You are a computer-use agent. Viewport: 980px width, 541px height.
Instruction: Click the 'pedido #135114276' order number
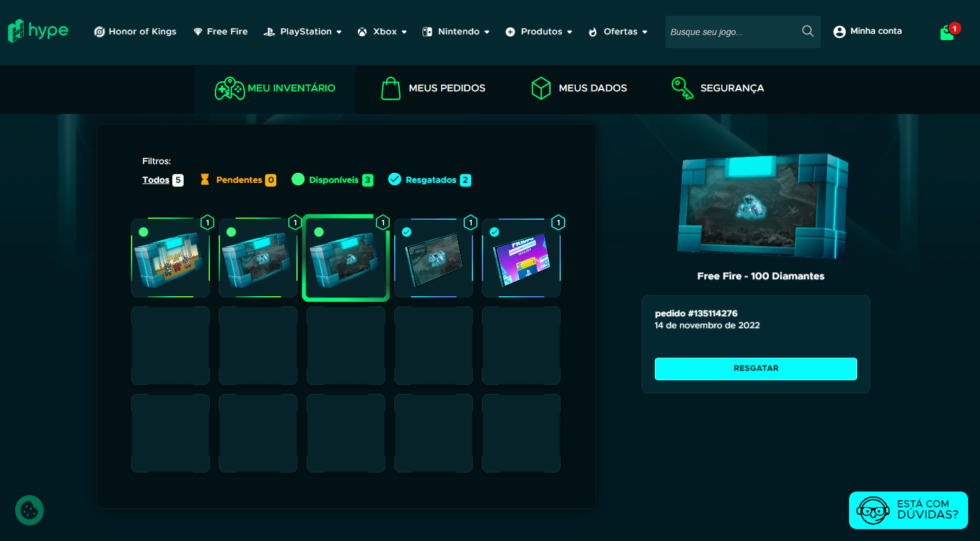pyautogui.click(x=696, y=313)
